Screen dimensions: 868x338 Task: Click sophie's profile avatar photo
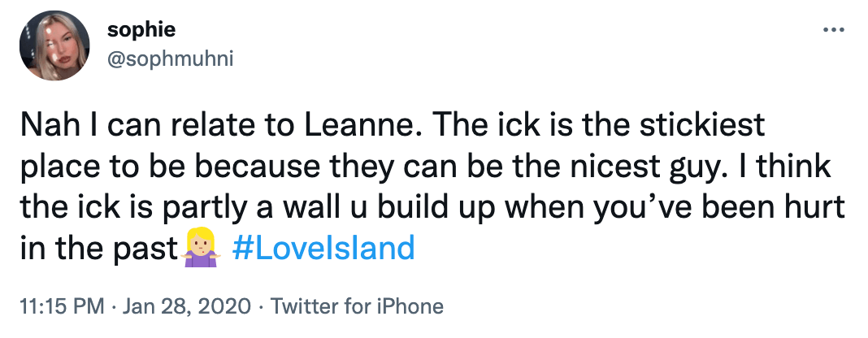(54, 45)
